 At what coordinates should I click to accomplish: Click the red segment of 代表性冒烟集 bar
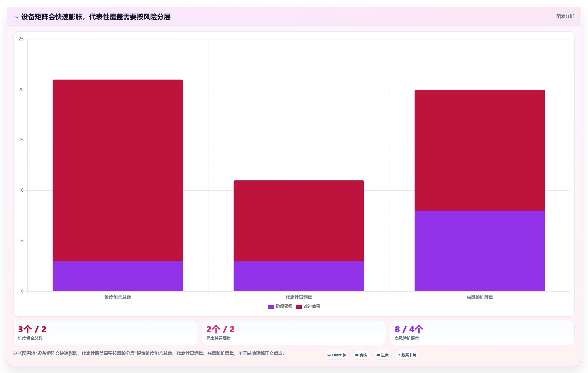tap(299, 220)
